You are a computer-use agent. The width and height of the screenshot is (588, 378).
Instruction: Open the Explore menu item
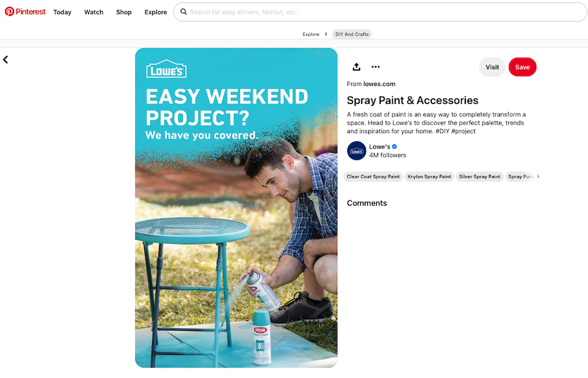(155, 12)
